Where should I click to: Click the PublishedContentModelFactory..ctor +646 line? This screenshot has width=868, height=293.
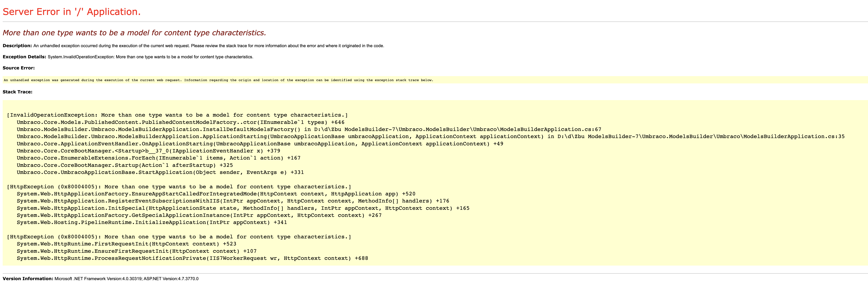[x=181, y=122]
